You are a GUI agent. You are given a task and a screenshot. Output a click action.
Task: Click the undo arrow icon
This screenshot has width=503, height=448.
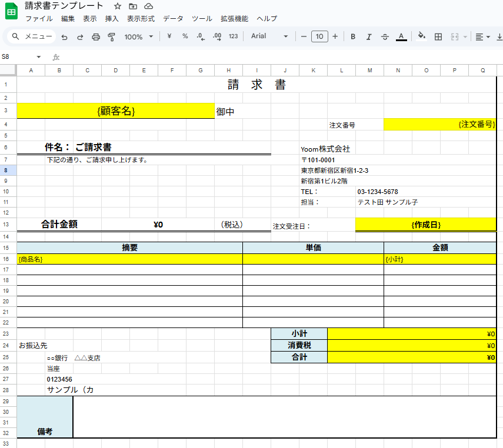coord(65,37)
